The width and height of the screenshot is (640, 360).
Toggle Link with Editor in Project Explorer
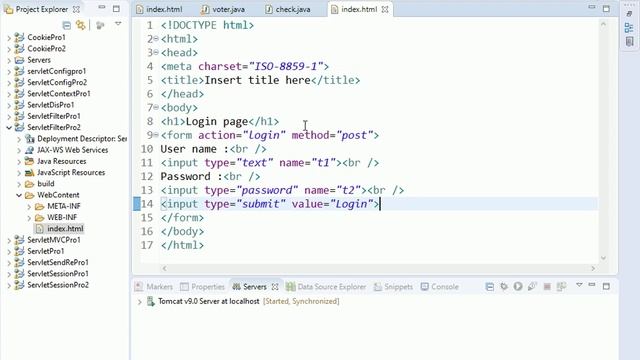click(x=80, y=25)
